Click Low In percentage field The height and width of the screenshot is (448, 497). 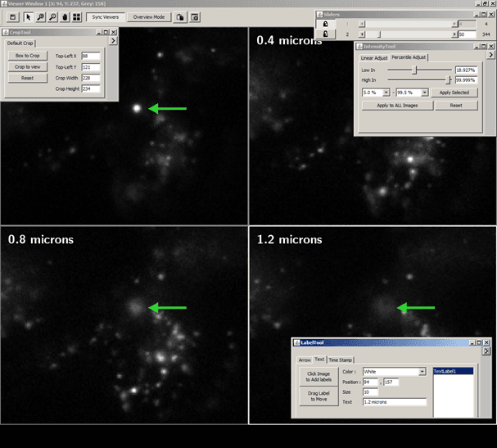(466, 70)
